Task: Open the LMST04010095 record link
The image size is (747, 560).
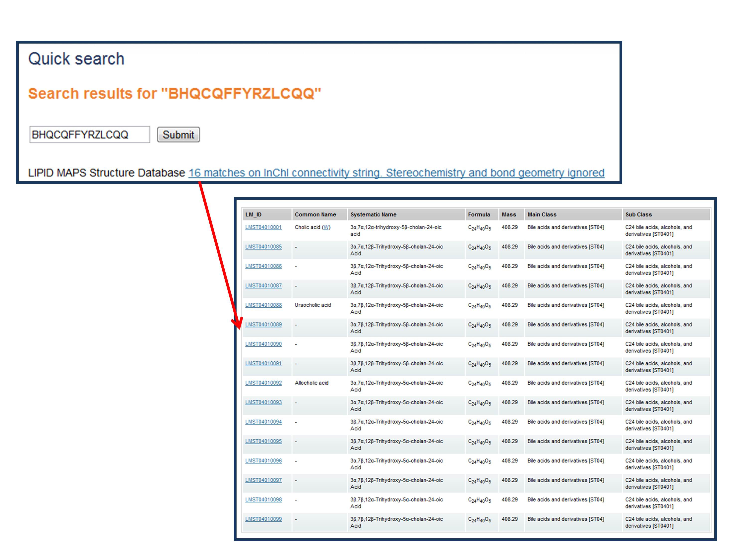Action: click(263, 441)
